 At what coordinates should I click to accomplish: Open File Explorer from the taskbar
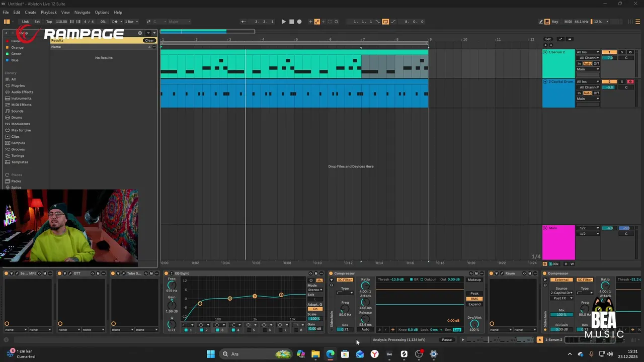pos(315,354)
